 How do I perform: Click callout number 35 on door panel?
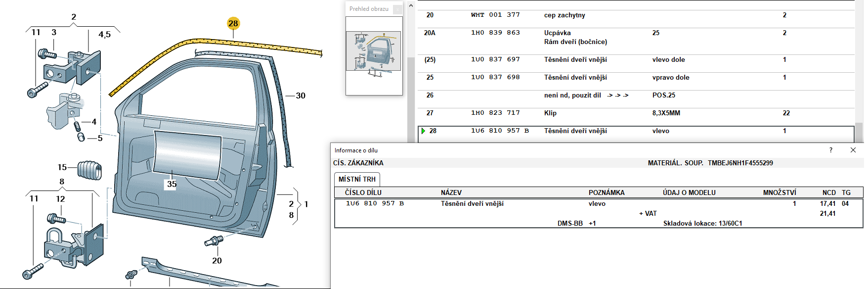[172, 184]
